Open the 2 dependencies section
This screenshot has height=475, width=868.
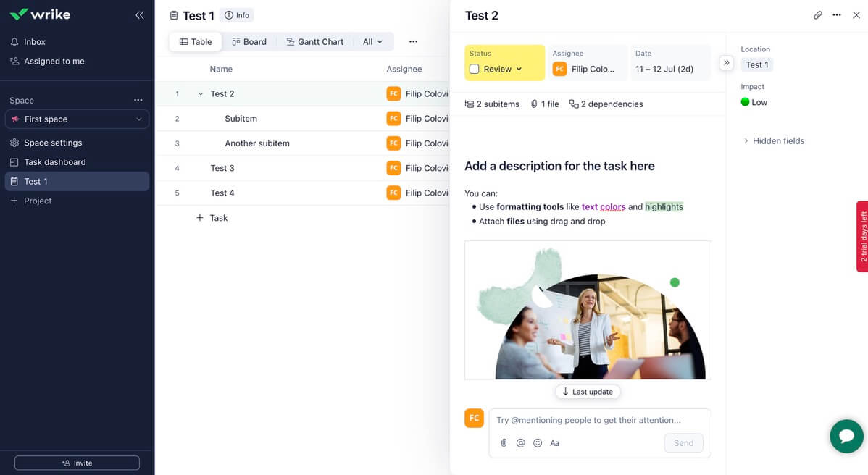pos(606,104)
